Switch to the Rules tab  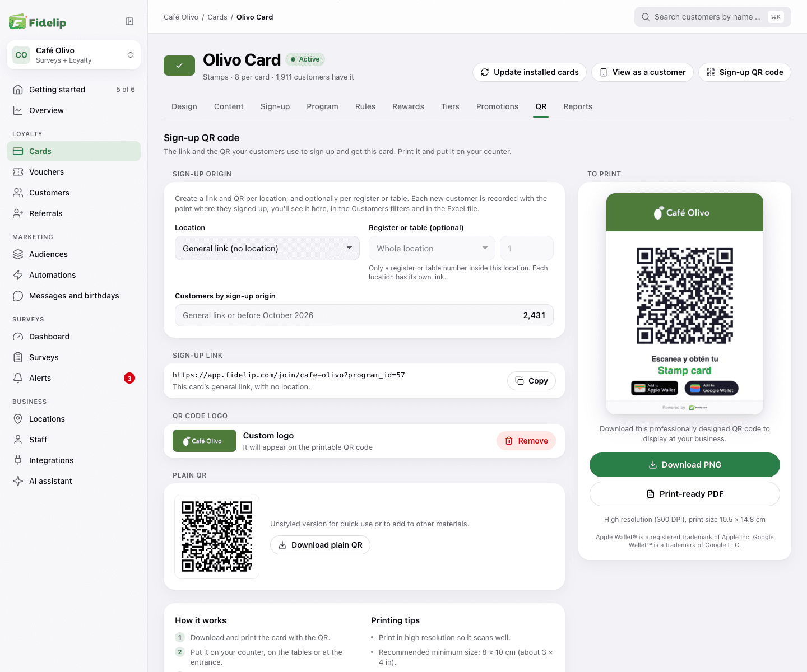(365, 106)
